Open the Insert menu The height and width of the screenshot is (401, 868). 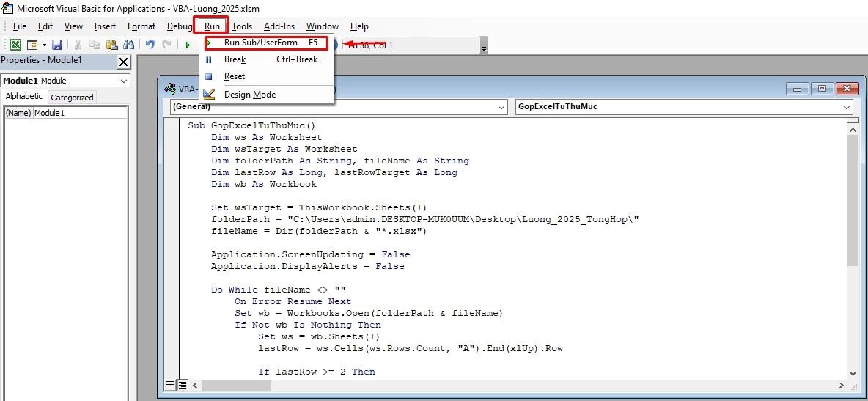105,26
